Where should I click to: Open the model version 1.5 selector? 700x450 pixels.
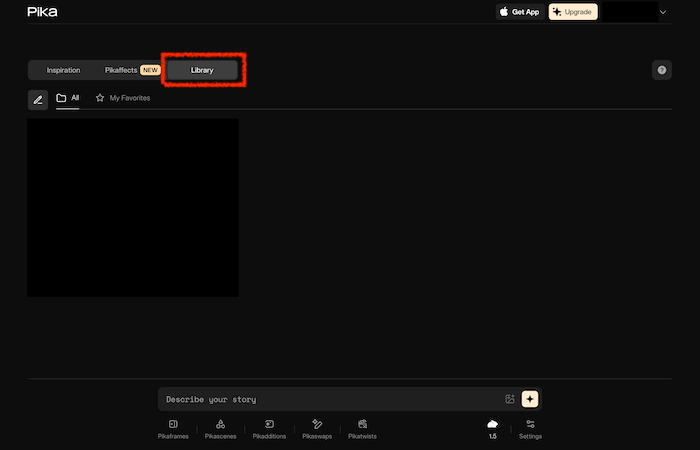click(x=492, y=429)
